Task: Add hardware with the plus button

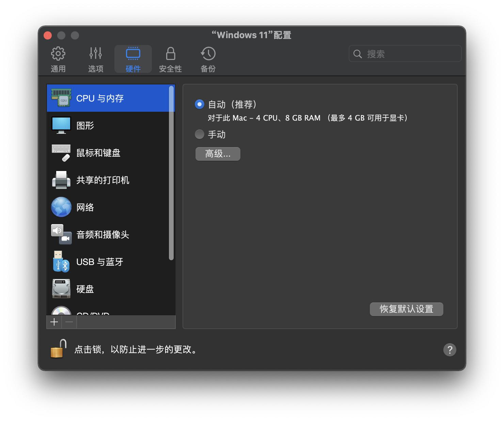Action: pyautogui.click(x=54, y=322)
